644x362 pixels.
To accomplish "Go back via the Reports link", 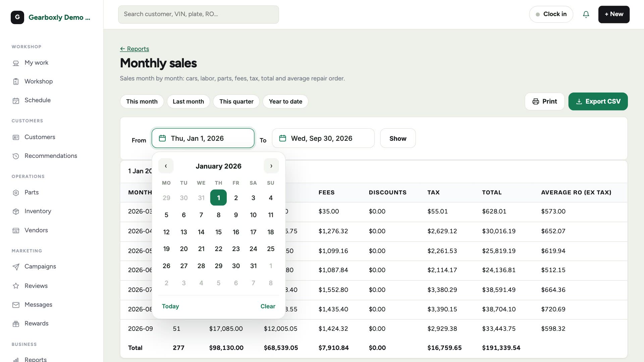I will (135, 49).
